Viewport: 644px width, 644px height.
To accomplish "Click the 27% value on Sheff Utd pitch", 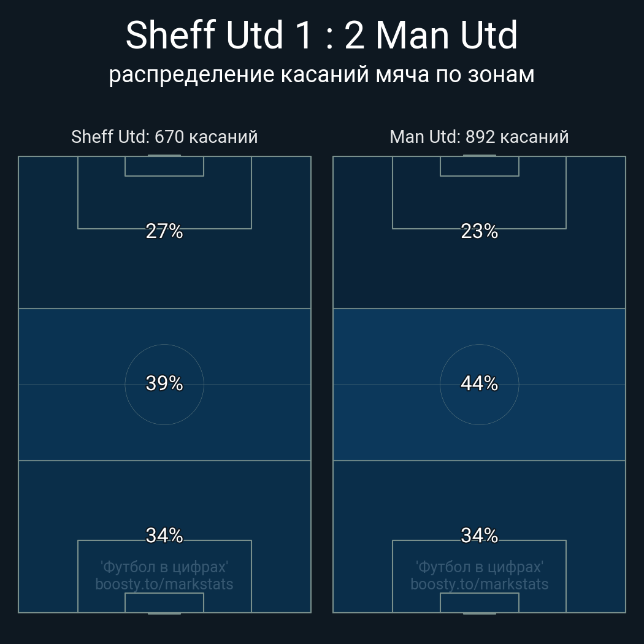I will click(x=164, y=231).
